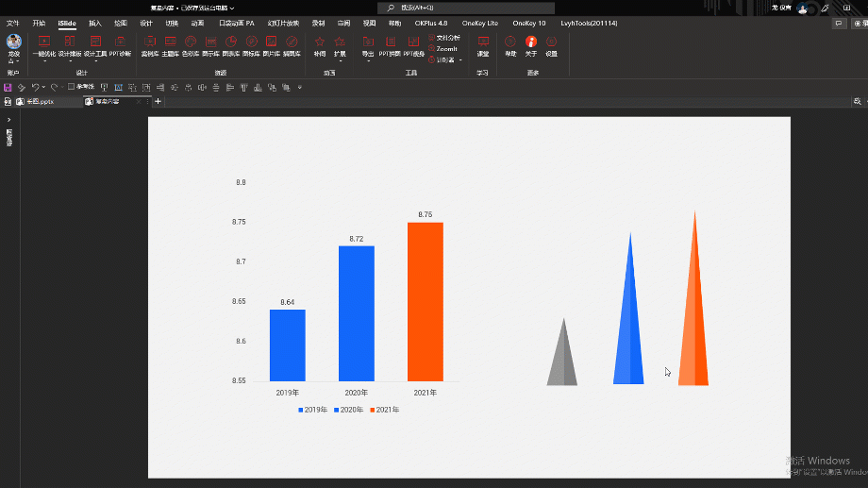Switch to the 设计 Design tab
868x488 pixels.
[x=146, y=24]
